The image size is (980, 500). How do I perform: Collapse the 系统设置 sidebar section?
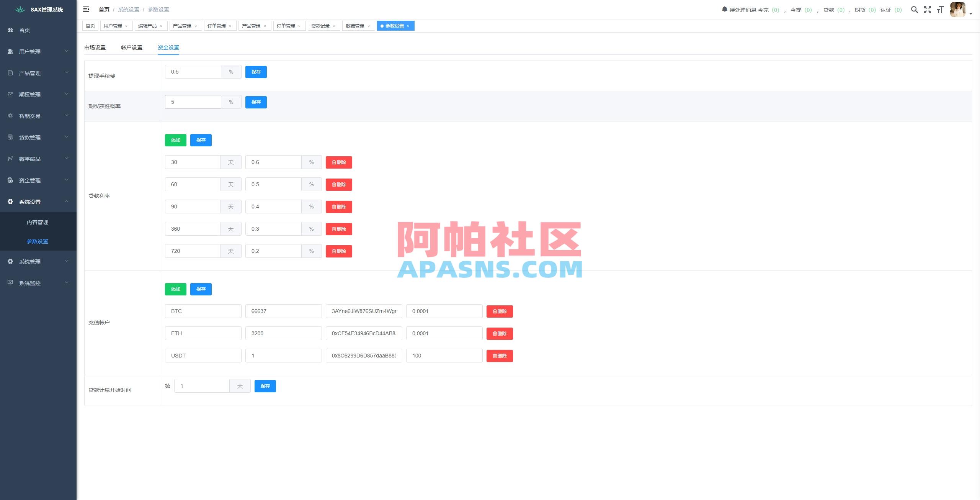click(x=38, y=202)
